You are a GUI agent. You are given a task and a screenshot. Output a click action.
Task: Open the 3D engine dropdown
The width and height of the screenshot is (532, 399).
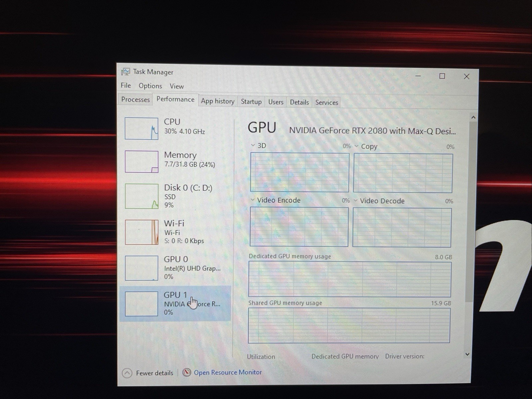(253, 145)
